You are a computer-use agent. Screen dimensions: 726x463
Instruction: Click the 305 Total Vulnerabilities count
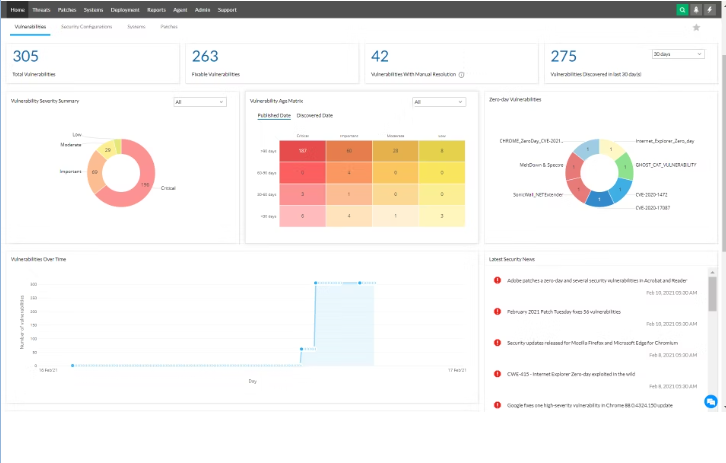[x=26, y=57]
